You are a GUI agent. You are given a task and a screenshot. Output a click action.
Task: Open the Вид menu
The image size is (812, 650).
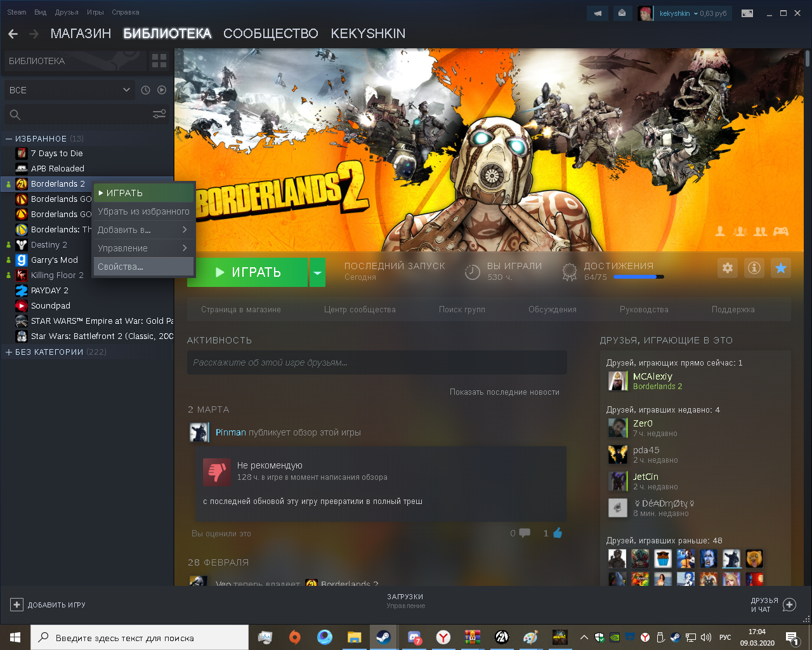coord(41,12)
